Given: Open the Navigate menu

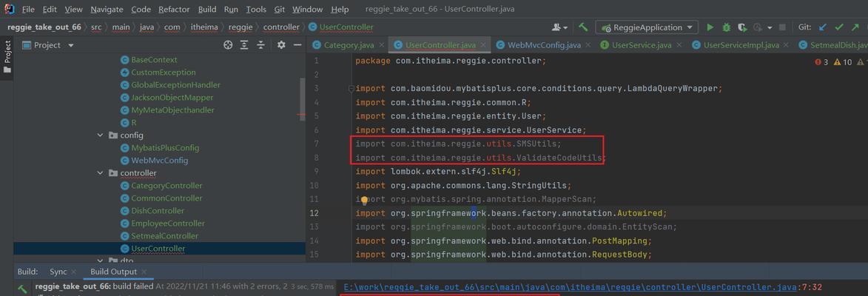Looking at the screenshot, I should (x=107, y=10).
